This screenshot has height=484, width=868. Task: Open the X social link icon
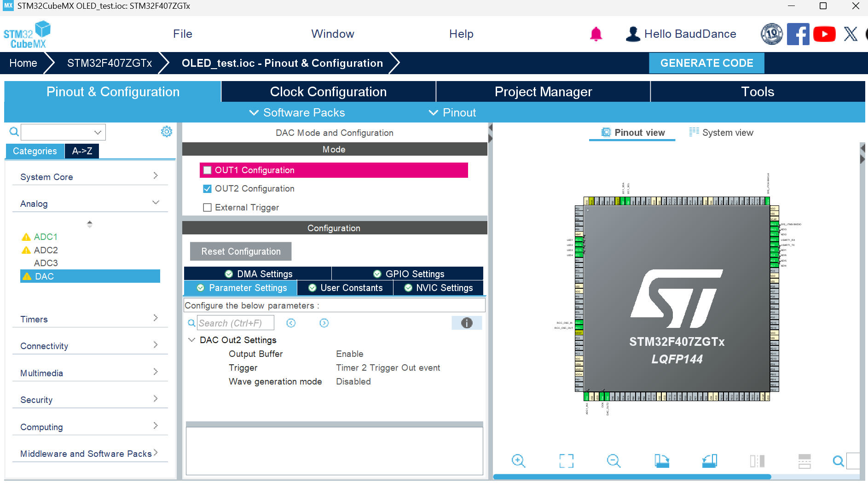pos(851,34)
